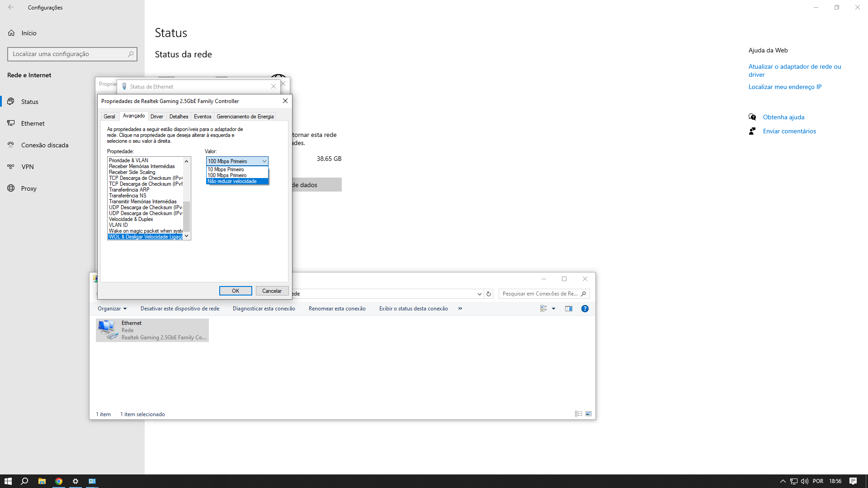The width and height of the screenshot is (868, 488).
Task: Select WOL & Desligar Velocidade property
Action: [146, 237]
